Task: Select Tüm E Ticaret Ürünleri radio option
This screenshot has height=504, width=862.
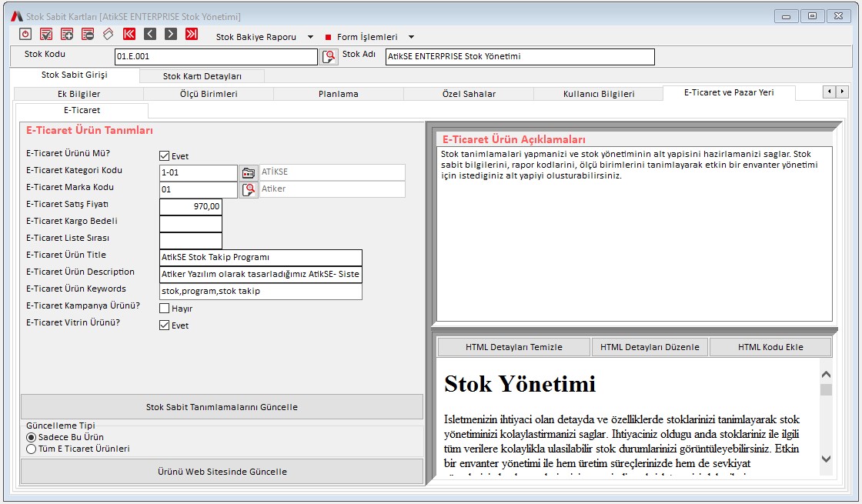Action: [x=32, y=449]
